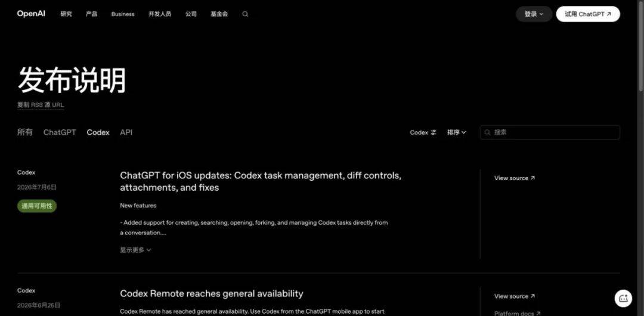Click the 2026年7月6日 date text
Screen dimensions: 644x316
tap(37, 187)
